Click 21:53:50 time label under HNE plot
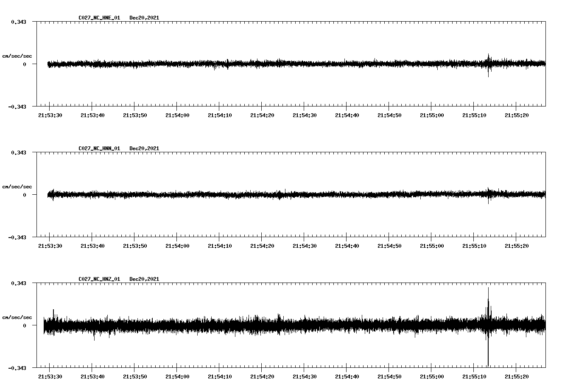The image size is (576, 392). point(135,115)
